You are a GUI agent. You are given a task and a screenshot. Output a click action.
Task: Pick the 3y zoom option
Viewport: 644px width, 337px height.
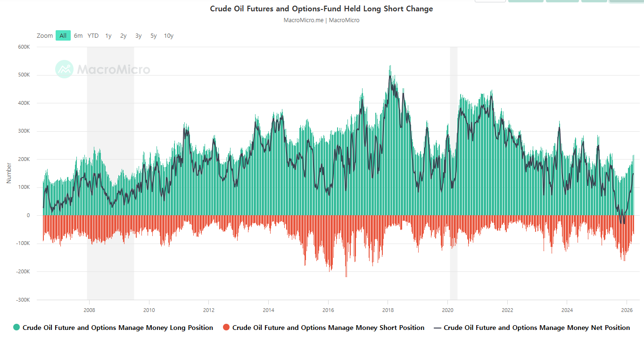tap(139, 35)
